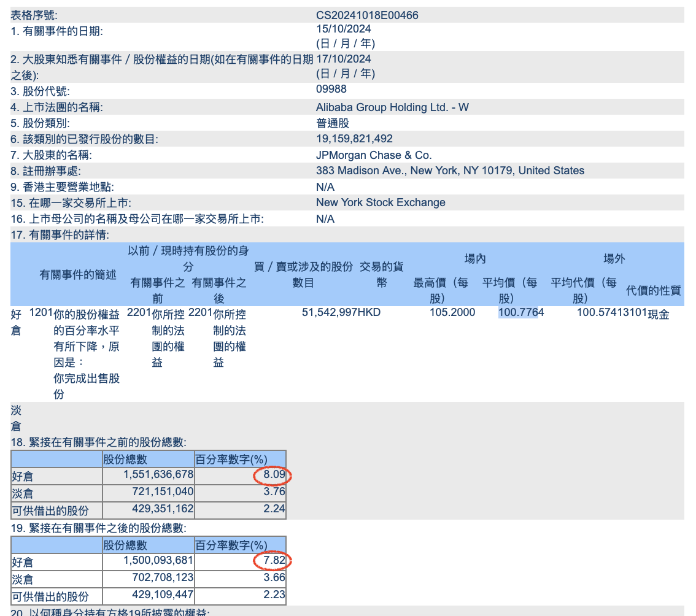Click the circled percentage 7.82
696x616 pixels.
tap(274, 561)
